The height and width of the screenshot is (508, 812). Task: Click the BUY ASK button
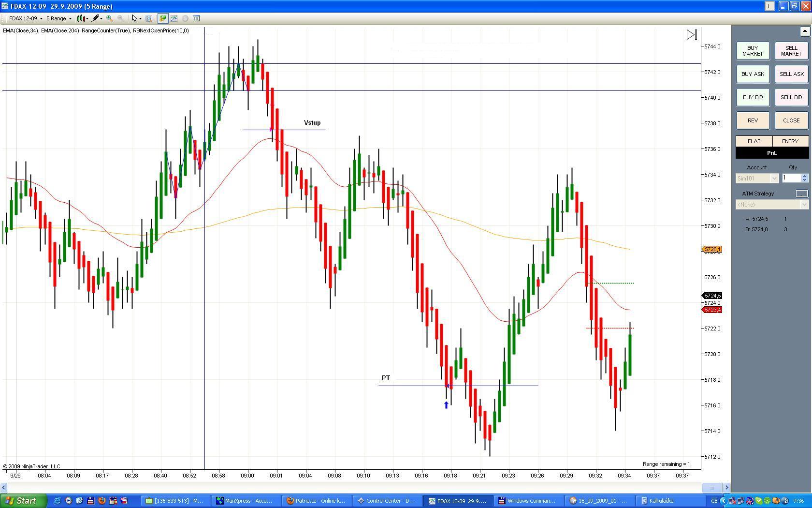pos(753,74)
